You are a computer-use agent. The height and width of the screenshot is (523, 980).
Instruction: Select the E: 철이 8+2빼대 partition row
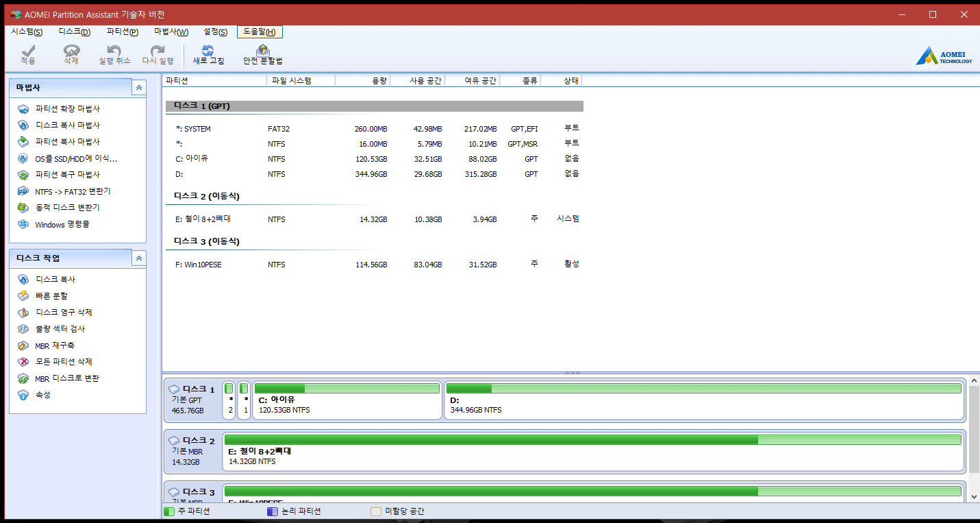tap(374, 219)
